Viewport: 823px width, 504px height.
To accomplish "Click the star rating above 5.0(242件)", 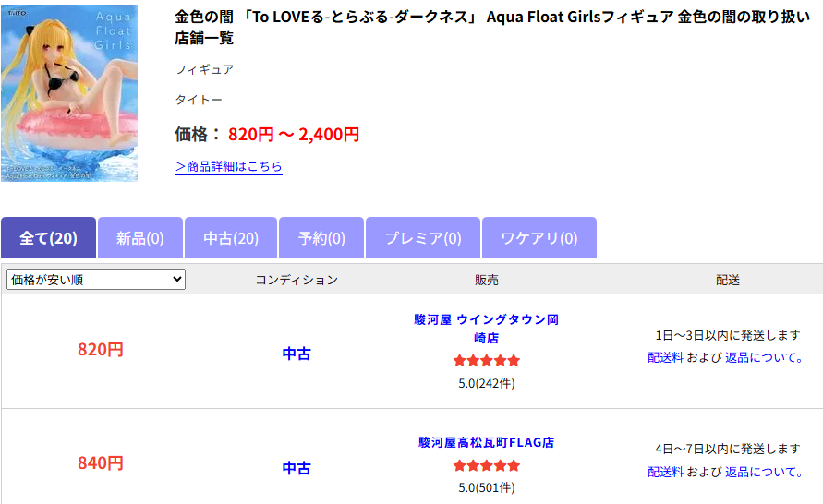I will tap(486, 361).
